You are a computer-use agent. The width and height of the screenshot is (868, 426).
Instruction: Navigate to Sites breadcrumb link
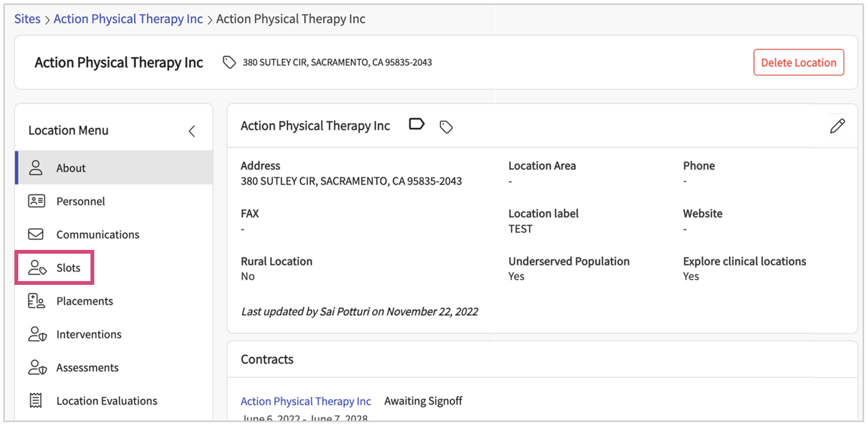click(x=27, y=19)
